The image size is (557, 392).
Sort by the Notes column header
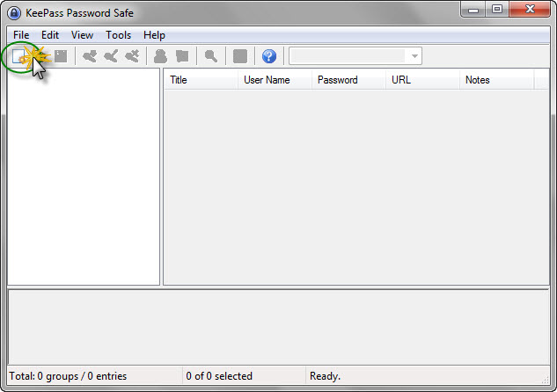[496, 80]
